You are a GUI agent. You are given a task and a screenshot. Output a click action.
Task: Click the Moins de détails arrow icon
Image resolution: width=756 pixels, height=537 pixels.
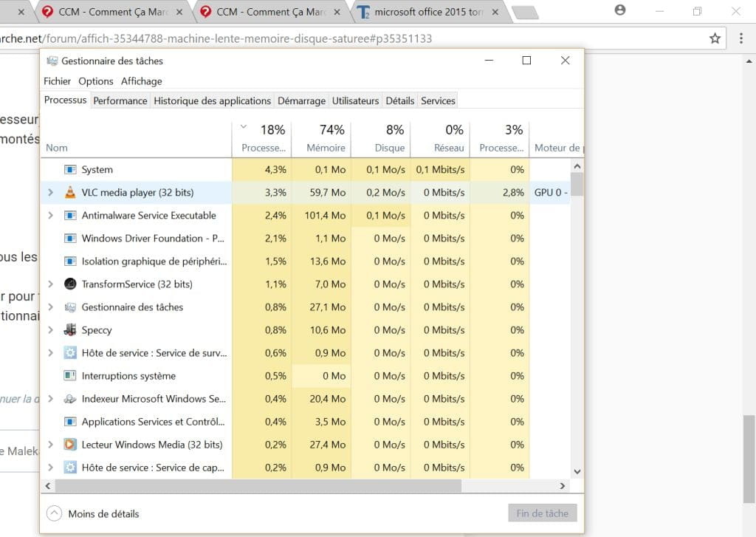54,513
